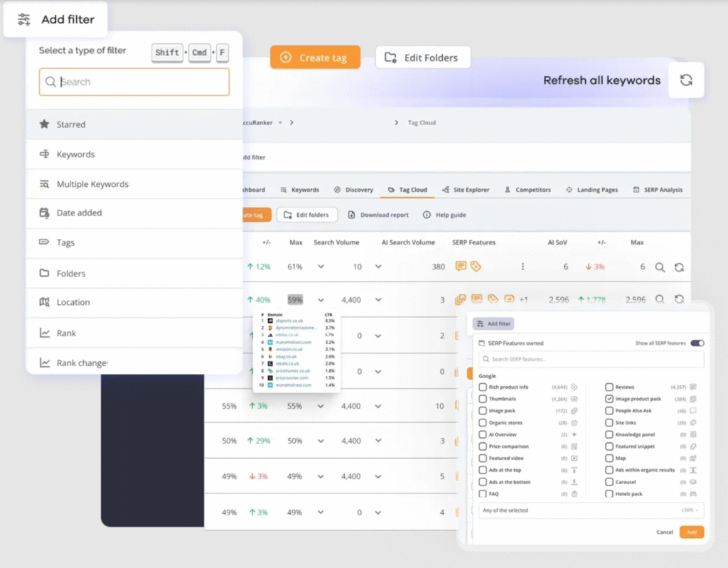Image resolution: width=728 pixels, height=568 pixels.
Task: Expand the Any of the selected dropdown
Action: pyautogui.click(x=590, y=510)
